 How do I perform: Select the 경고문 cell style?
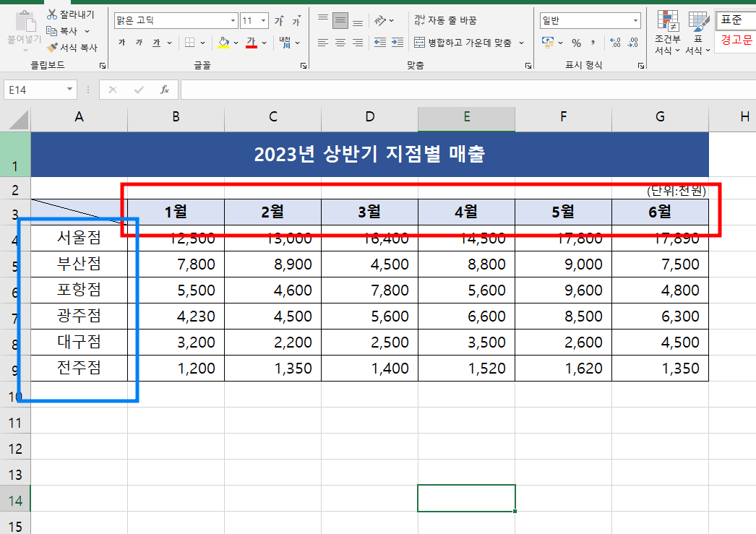coord(736,40)
